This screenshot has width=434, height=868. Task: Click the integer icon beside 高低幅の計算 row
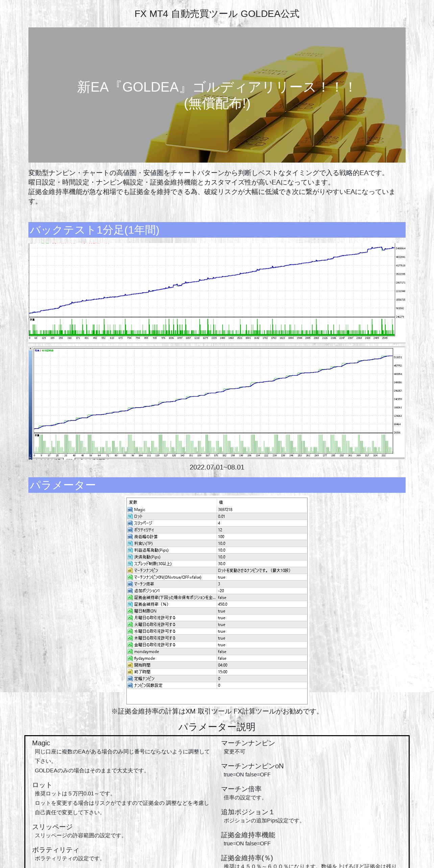click(x=130, y=537)
